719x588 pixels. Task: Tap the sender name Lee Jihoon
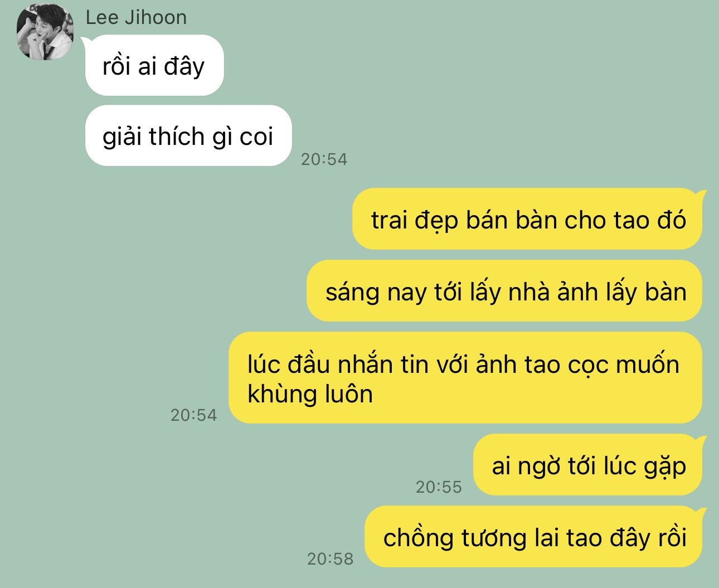coord(136,17)
